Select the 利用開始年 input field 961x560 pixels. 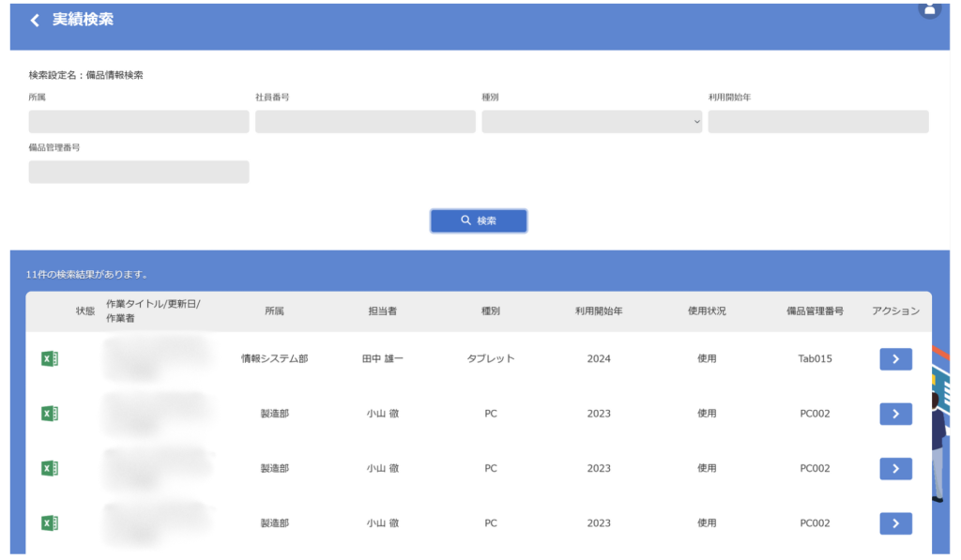(x=817, y=122)
